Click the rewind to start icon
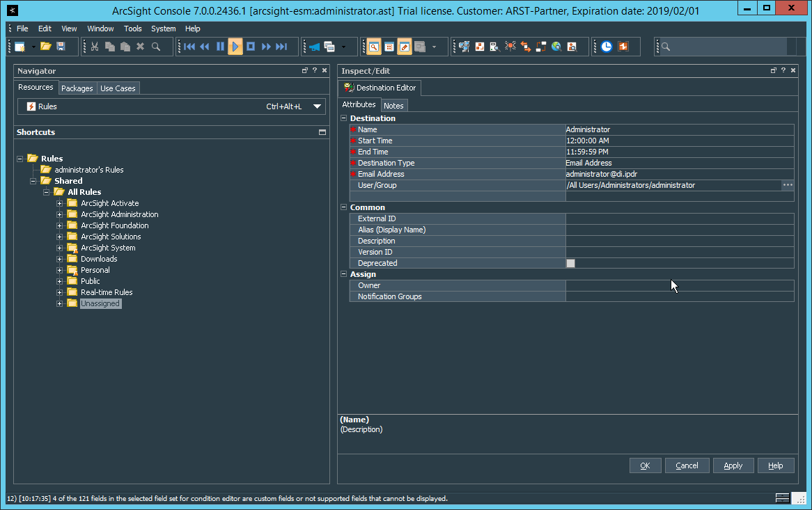The height and width of the screenshot is (510, 812). click(x=189, y=47)
